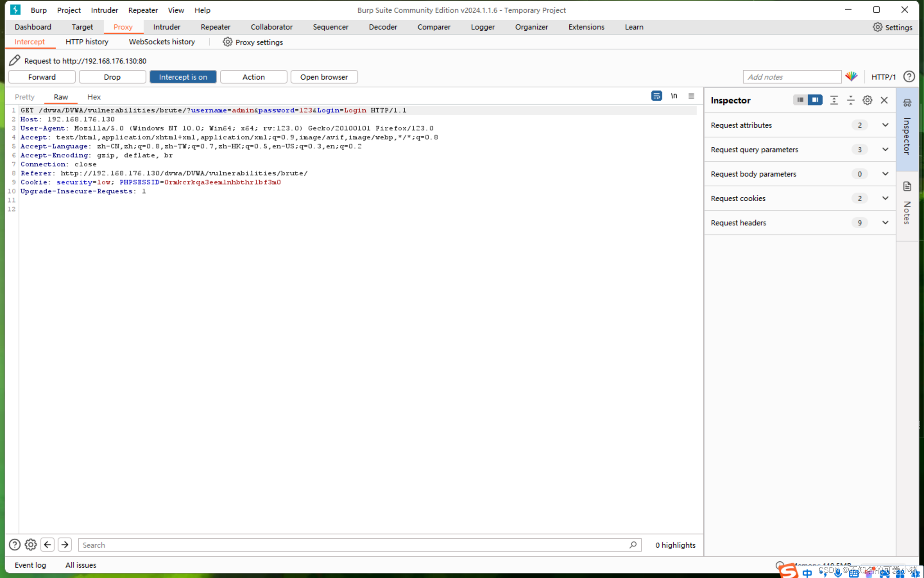
Task: Go to the next search match
Action: point(65,545)
